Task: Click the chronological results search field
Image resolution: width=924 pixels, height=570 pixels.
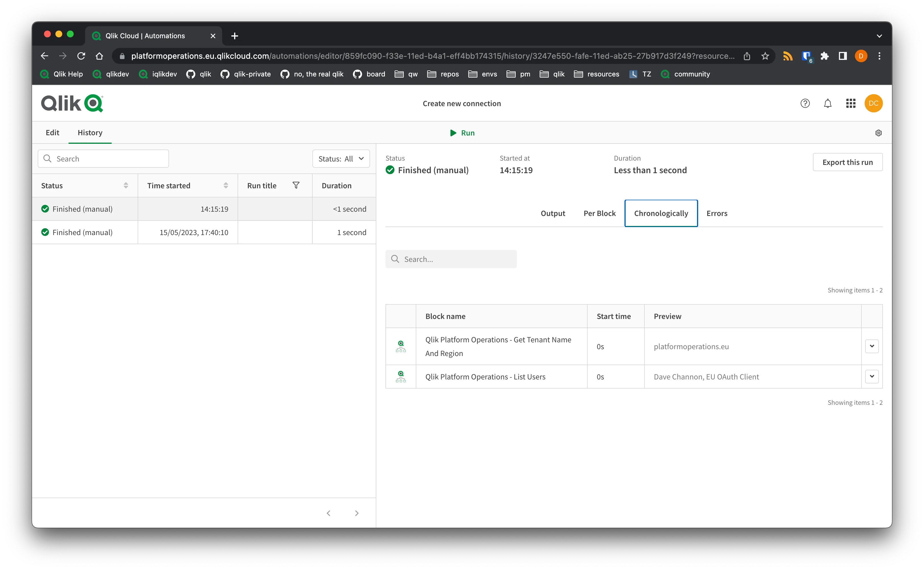Action: pyautogui.click(x=451, y=258)
